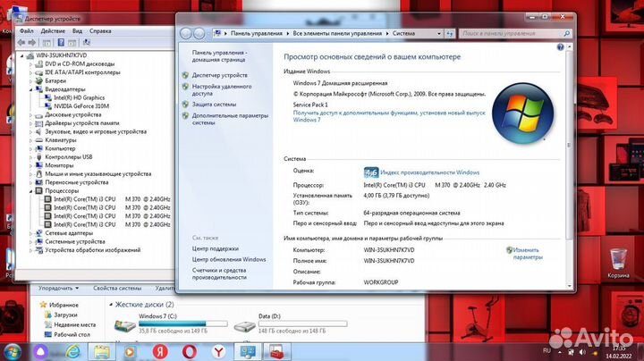Launch Opera browser from the taskbar
Viewport: 644px width, 361px height.
pos(190,352)
